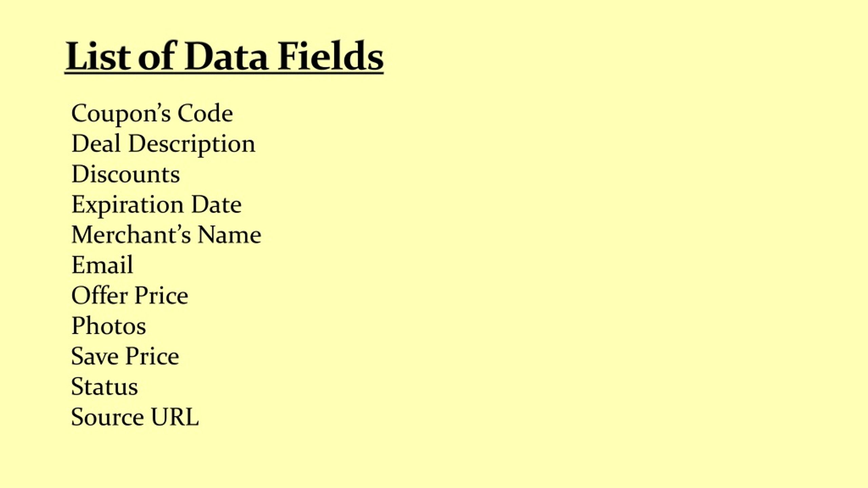The image size is (868, 488).
Task: Click the word 'Date' after Expiration
Action: pos(216,204)
